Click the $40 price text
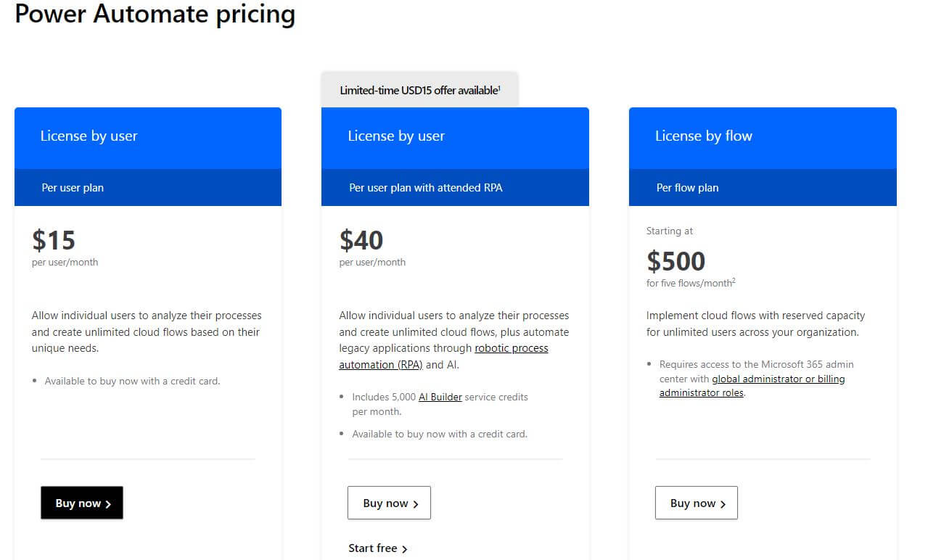The width and height of the screenshot is (928, 560). 361,240
